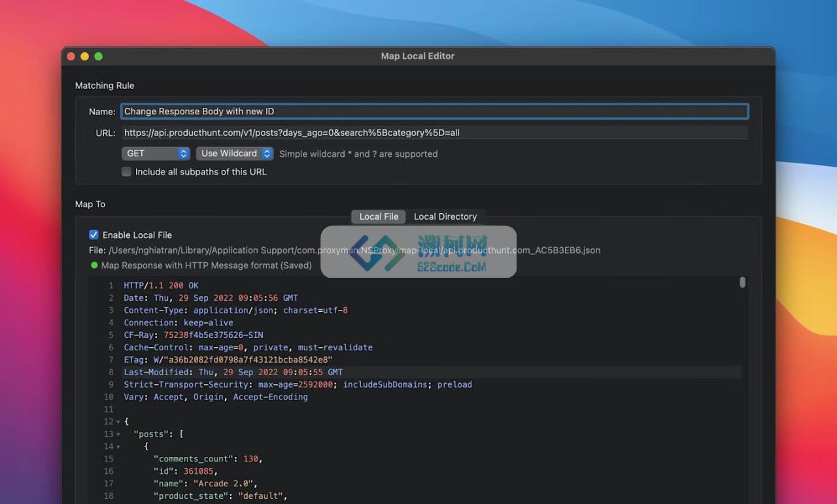Image resolution: width=837 pixels, height=504 pixels.
Task: Click the "Map To" section heading
Action: click(90, 204)
